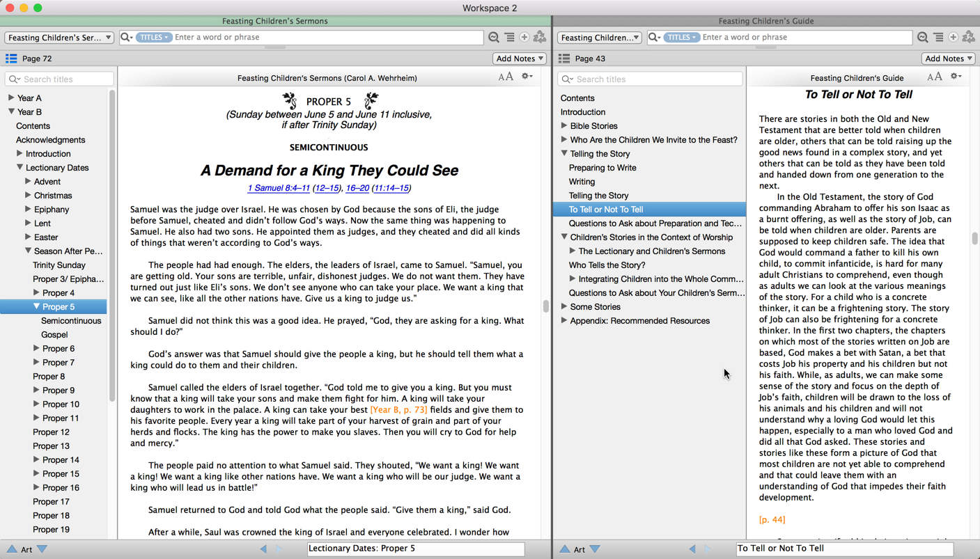Screen dimensions: 980x559
Task: Click p. 44 page marker in Guide
Action: [x=772, y=520]
